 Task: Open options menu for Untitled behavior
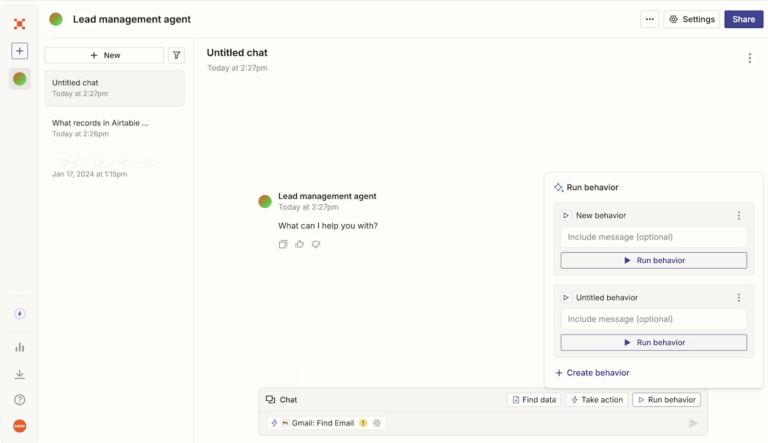click(x=739, y=297)
